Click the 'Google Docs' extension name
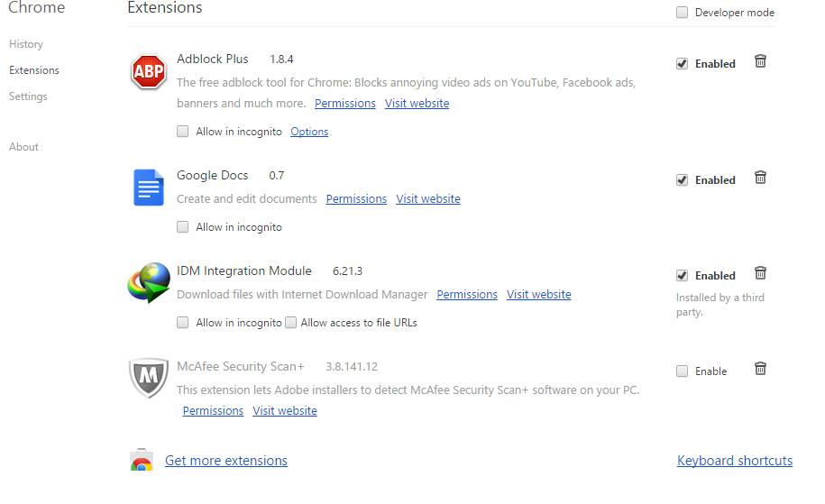The image size is (825, 504). point(213,175)
